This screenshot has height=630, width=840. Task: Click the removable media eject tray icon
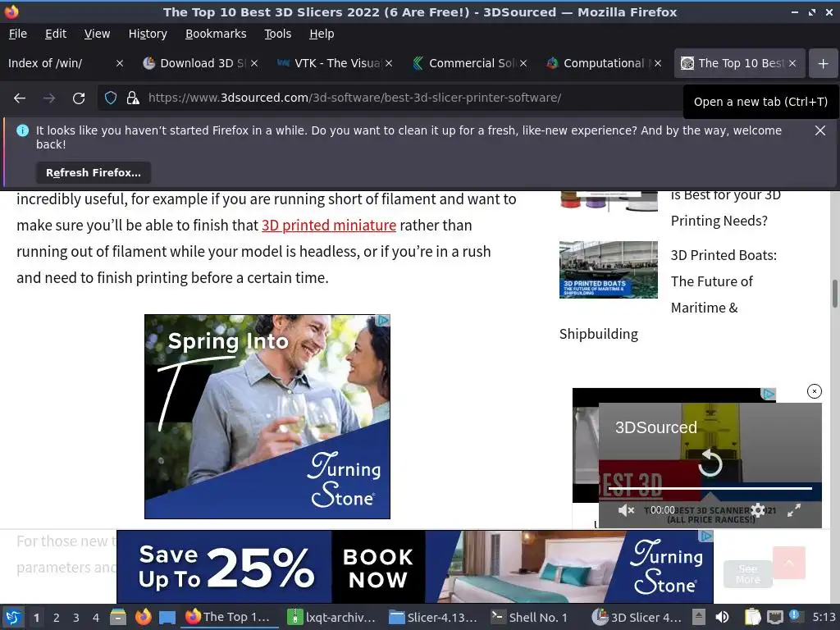[x=699, y=617]
